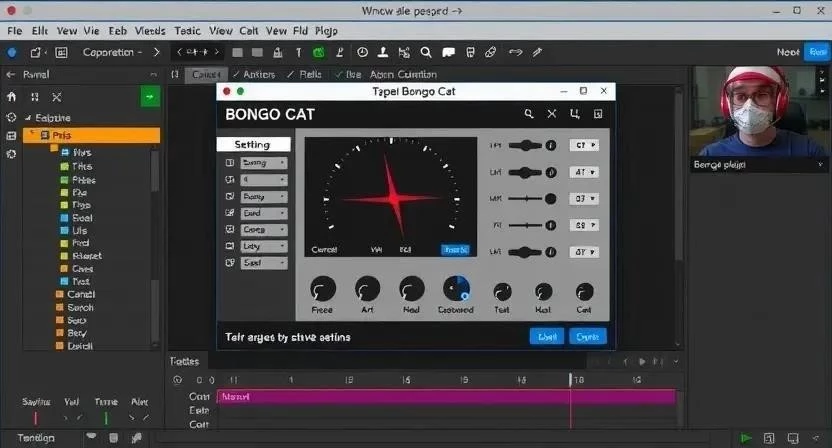Screen dimensions: 832x448
Task: Click the X icon in Bongo Cat header
Action: 551,114
